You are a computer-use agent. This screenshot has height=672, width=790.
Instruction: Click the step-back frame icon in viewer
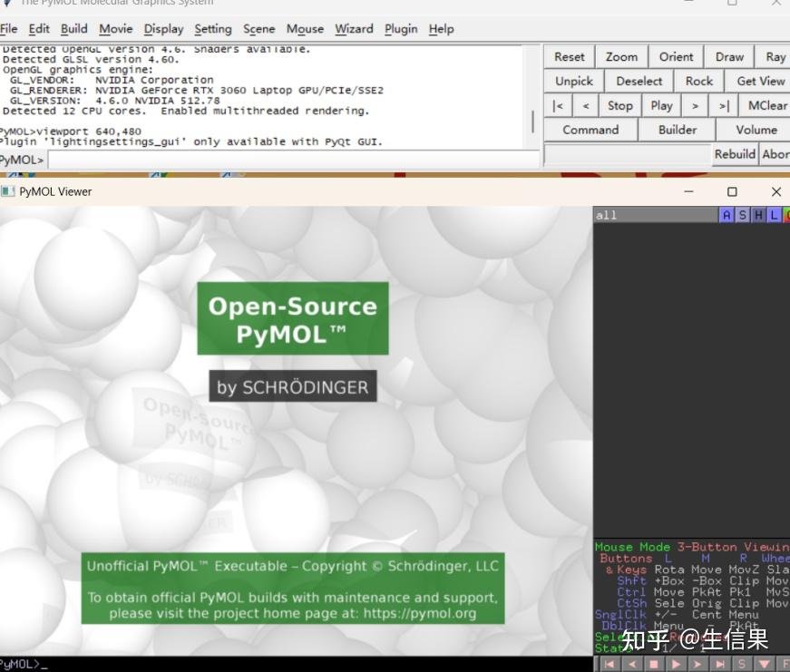[x=632, y=664]
